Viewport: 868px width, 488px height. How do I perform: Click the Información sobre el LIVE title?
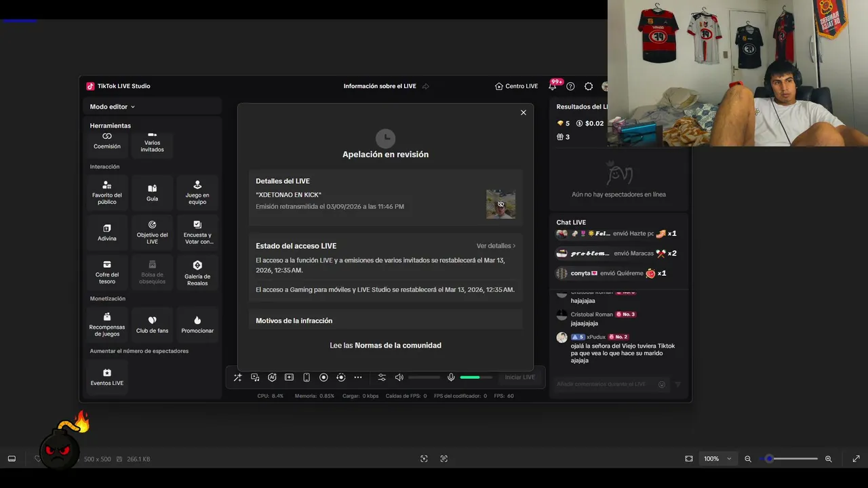tap(380, 86)
